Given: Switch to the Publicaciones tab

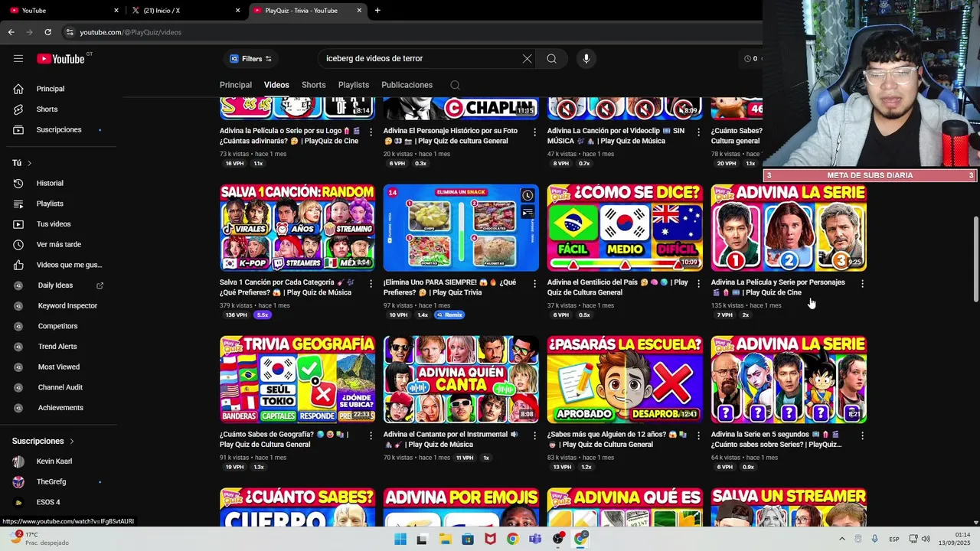Looking at the screenshot, I should (407, 85).
